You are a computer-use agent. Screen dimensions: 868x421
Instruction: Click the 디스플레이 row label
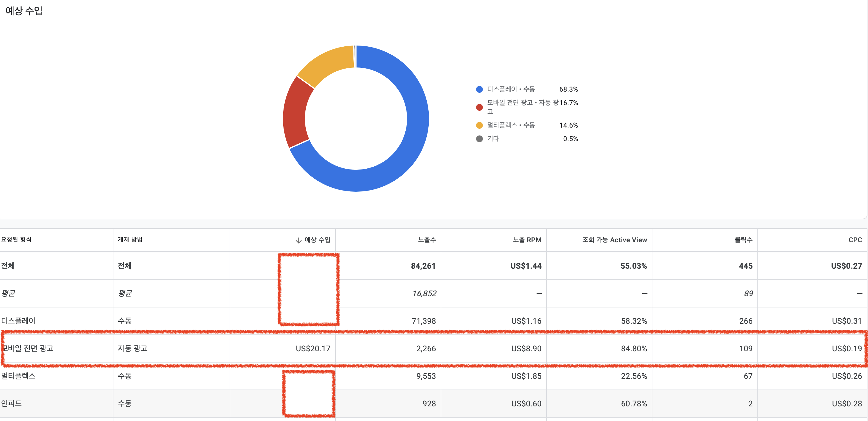(19, 321)
